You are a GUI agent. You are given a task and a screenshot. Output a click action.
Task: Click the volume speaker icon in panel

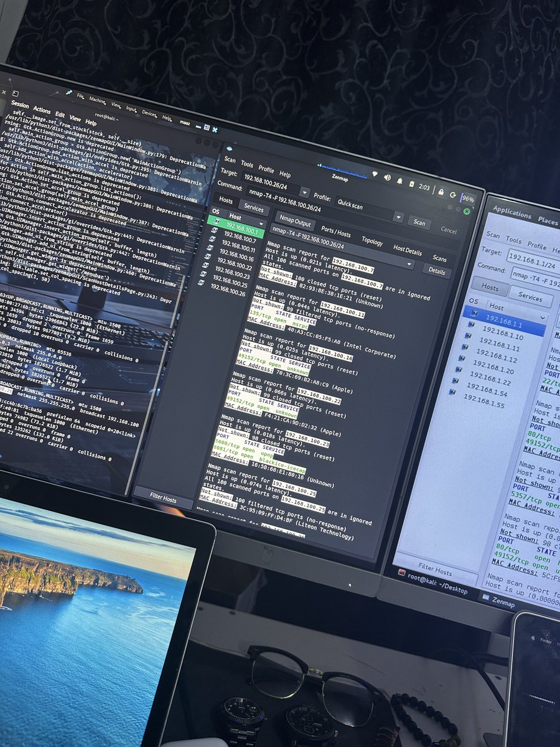click(x=388, y=177)
